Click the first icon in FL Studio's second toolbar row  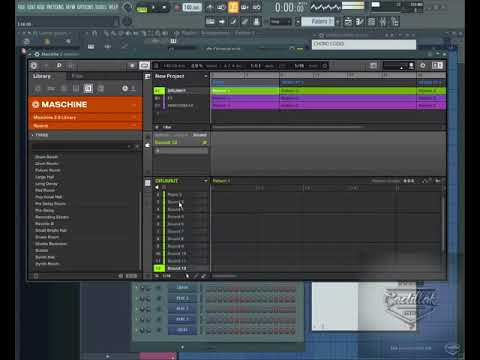[210, 22]
